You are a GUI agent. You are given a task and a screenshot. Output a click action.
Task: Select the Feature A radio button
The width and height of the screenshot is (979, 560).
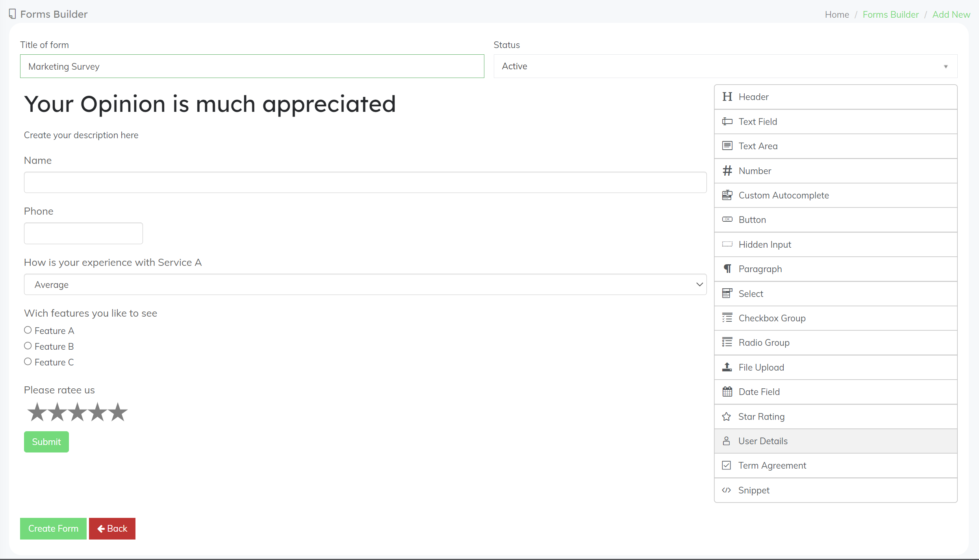pos(28,330)
